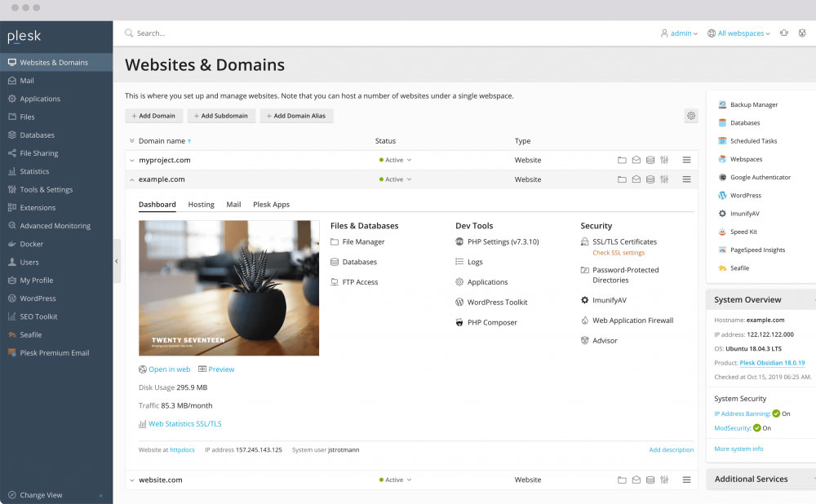Open SEO Toolkit in the sidebar

56,316
